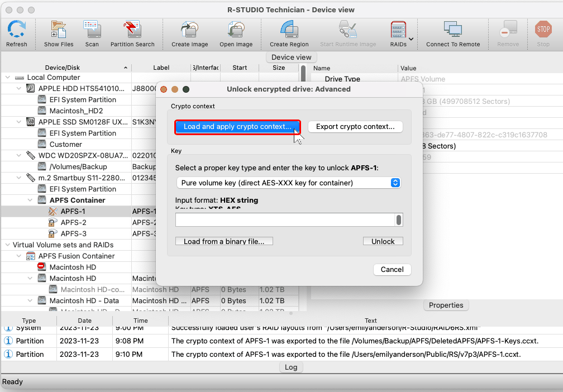Click Load from a binary file button

click(224, 241)
